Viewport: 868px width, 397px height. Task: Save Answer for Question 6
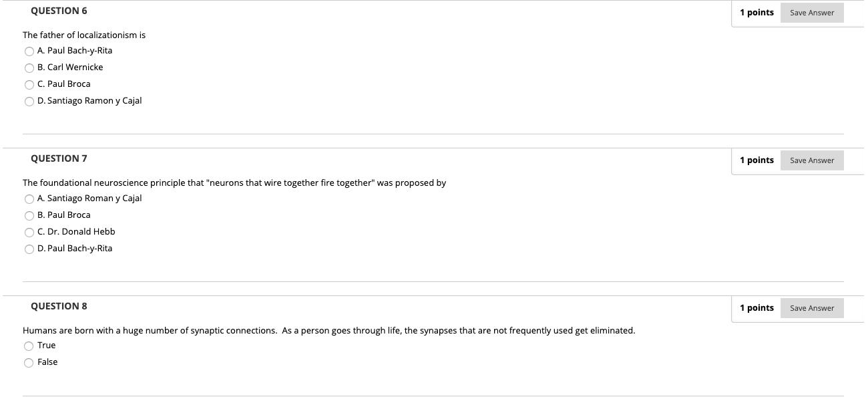812,12
